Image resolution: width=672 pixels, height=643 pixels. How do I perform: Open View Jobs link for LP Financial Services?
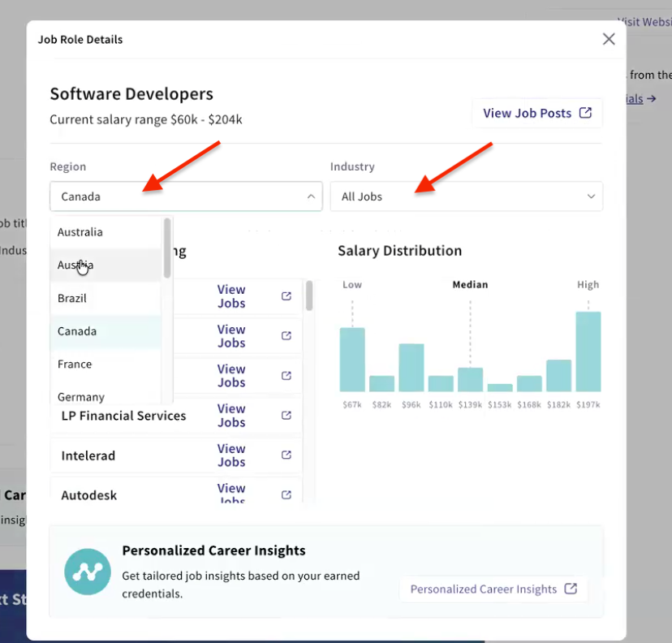tap(231, 416)
